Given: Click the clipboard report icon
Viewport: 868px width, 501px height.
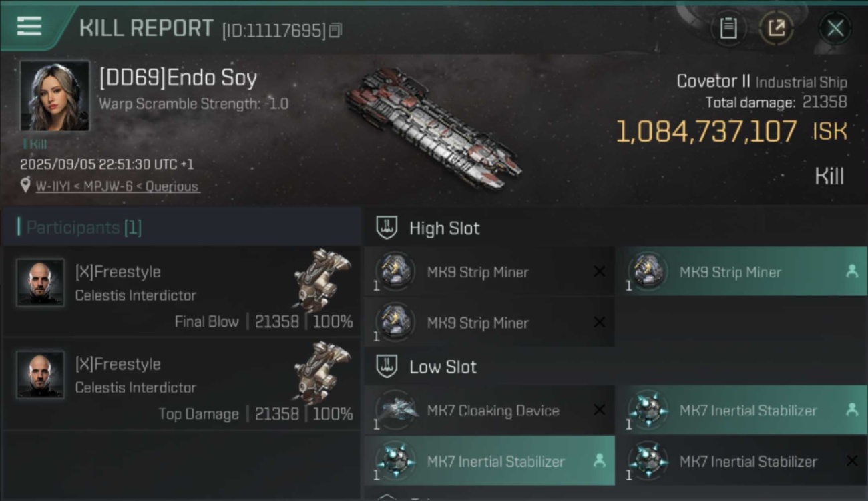Looking at the screenshot, I should [x=728, y=28].
